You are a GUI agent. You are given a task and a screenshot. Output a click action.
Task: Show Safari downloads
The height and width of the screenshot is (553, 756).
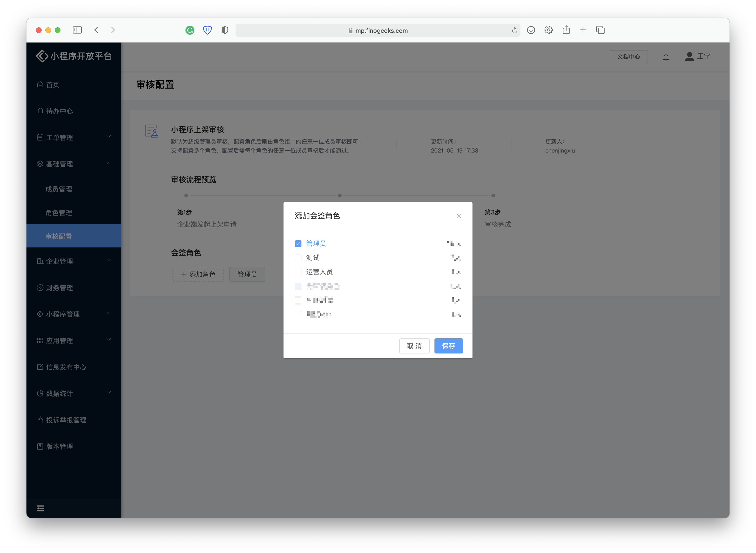[531, 30]
